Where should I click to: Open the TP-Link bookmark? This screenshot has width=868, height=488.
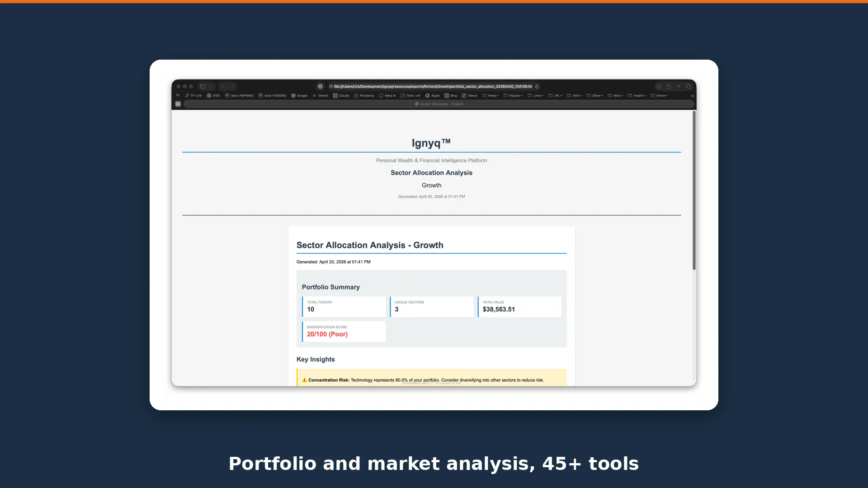(x=193, y=96)
